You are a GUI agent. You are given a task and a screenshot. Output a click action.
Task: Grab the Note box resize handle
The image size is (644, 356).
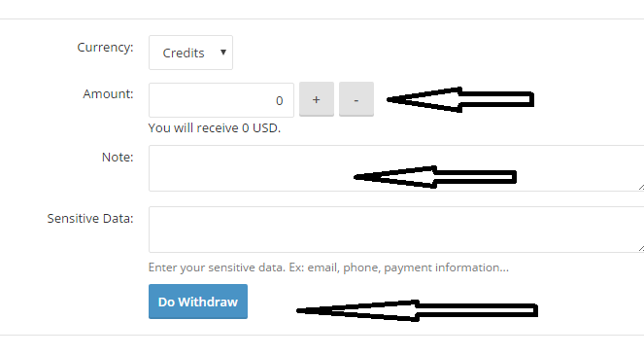click(641, 187)
